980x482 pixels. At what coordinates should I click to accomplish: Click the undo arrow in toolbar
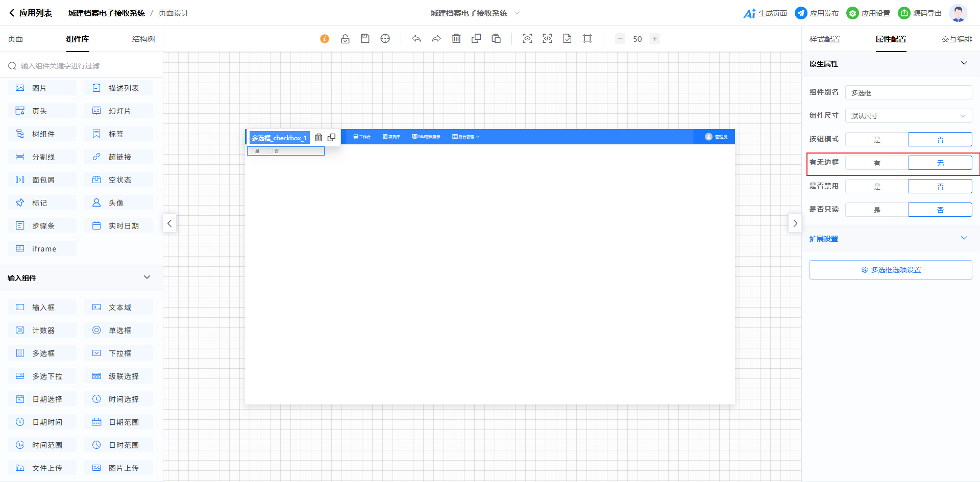(416, 39)
